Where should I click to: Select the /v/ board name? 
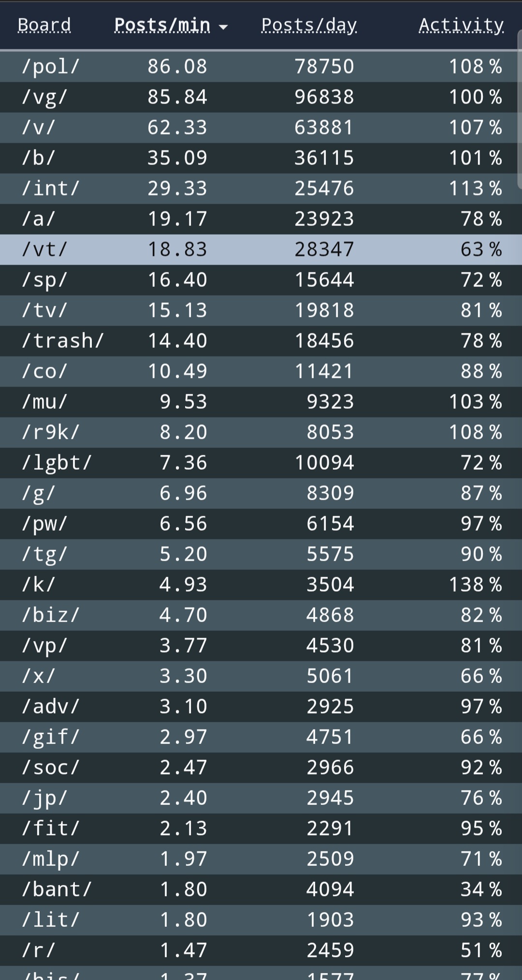[x=39, y=127]
